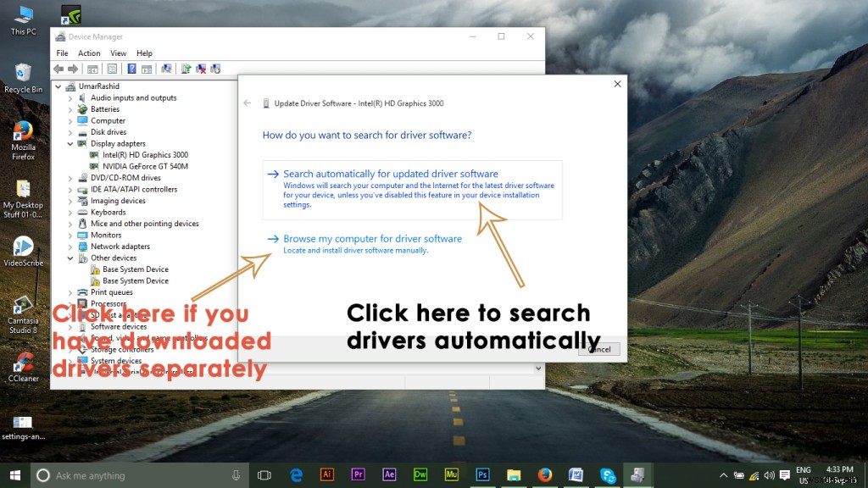Open the Action menu

pyautogui.click(x=89, y=53)
